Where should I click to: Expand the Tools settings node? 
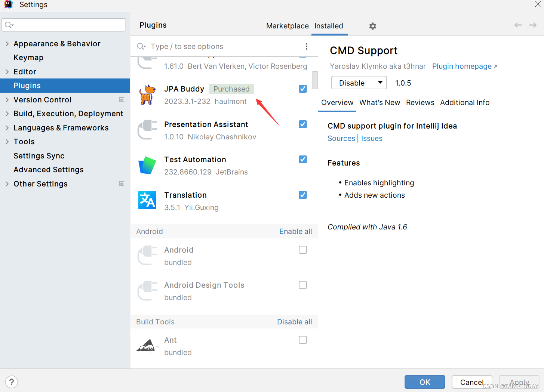(7, 142)
